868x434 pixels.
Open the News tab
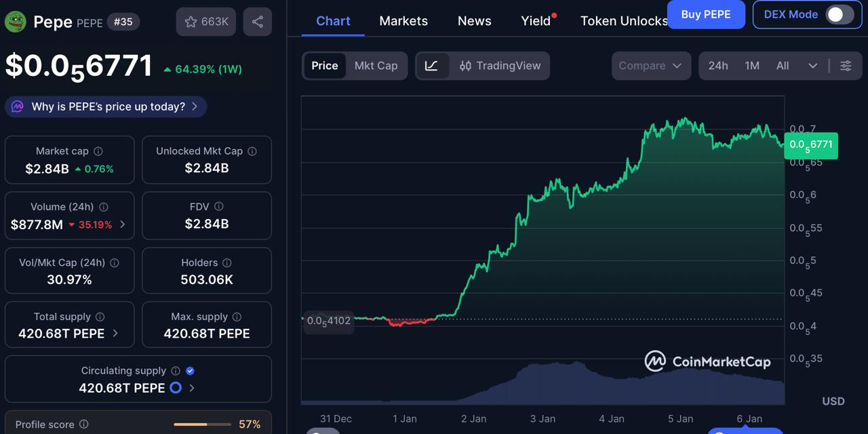[474, 21]
